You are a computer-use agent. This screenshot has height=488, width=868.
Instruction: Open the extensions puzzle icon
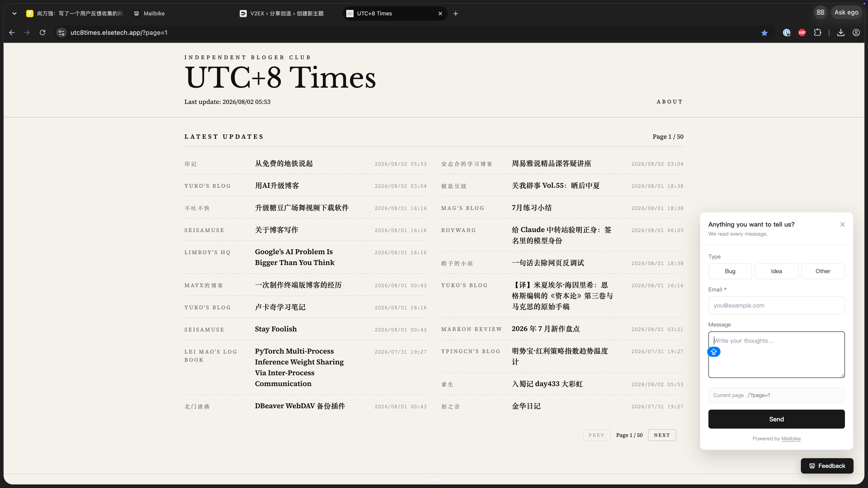pyautogui.click(x=817, y=33)
